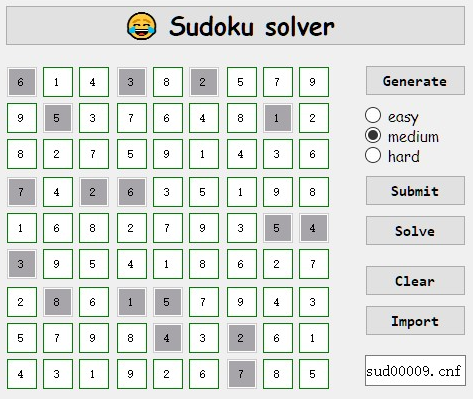
Task: Click the sud00009.cnf filename field
Action: (x=415, y=371)
